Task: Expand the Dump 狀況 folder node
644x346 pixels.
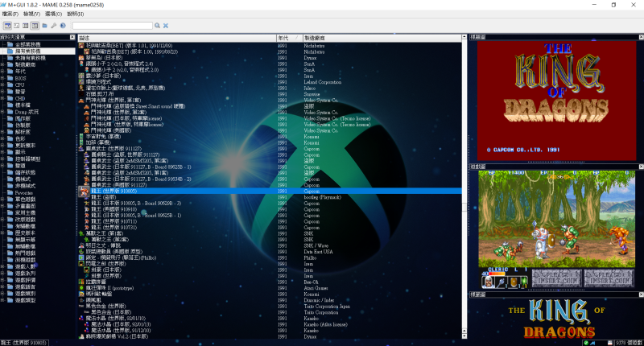Action: (2, 112)
